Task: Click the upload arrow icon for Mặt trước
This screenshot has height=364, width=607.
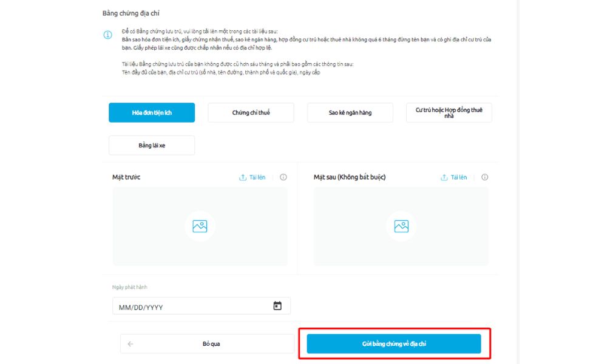Action: point(243,178)
